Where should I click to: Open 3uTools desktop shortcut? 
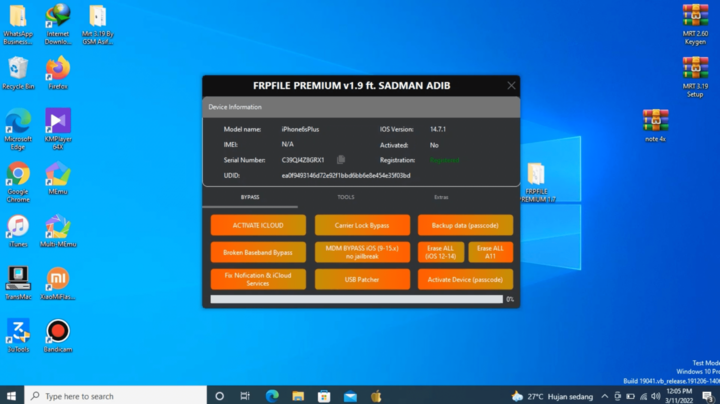[x=18, y=336]
